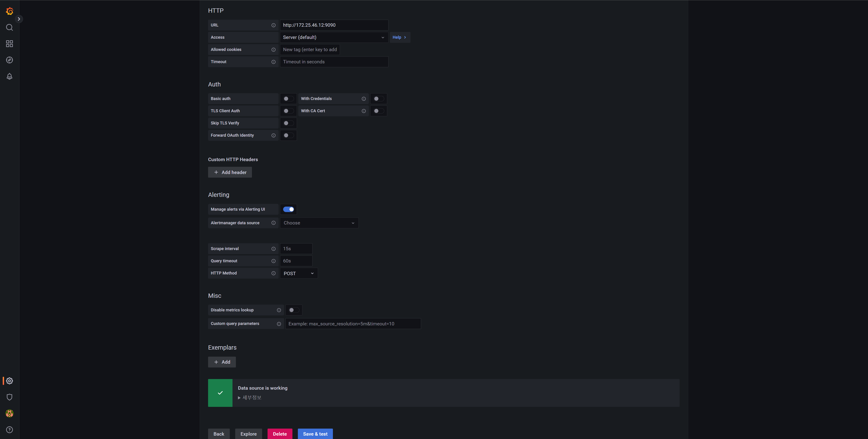Enable the Skip TLS Verify toggle
This screenshot has height=439, width=868.
coord(288,123)
